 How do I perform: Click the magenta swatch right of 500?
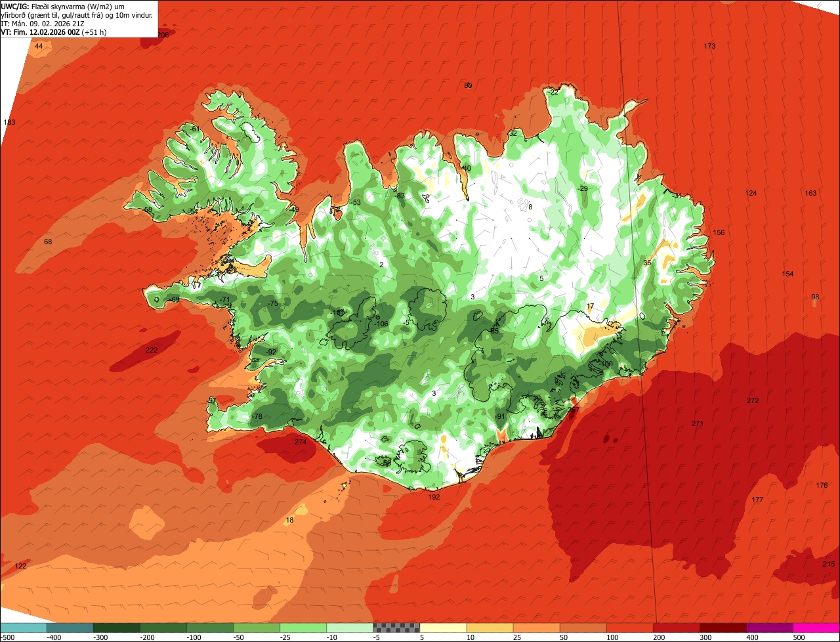(816, 628)
